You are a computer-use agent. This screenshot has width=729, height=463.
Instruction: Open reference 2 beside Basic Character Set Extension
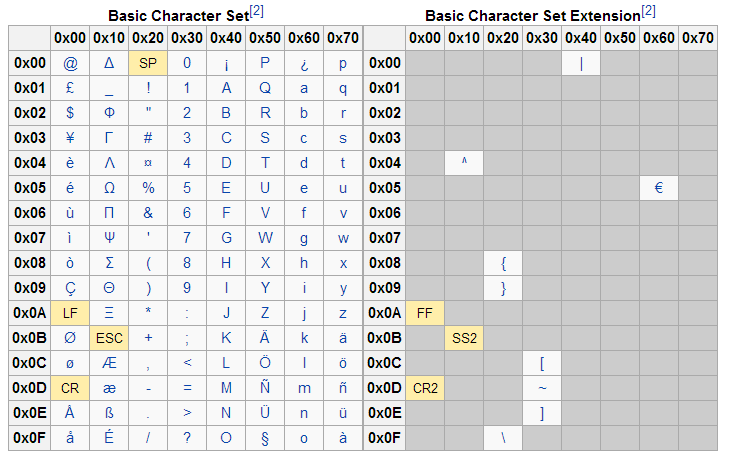click(648, 11)
